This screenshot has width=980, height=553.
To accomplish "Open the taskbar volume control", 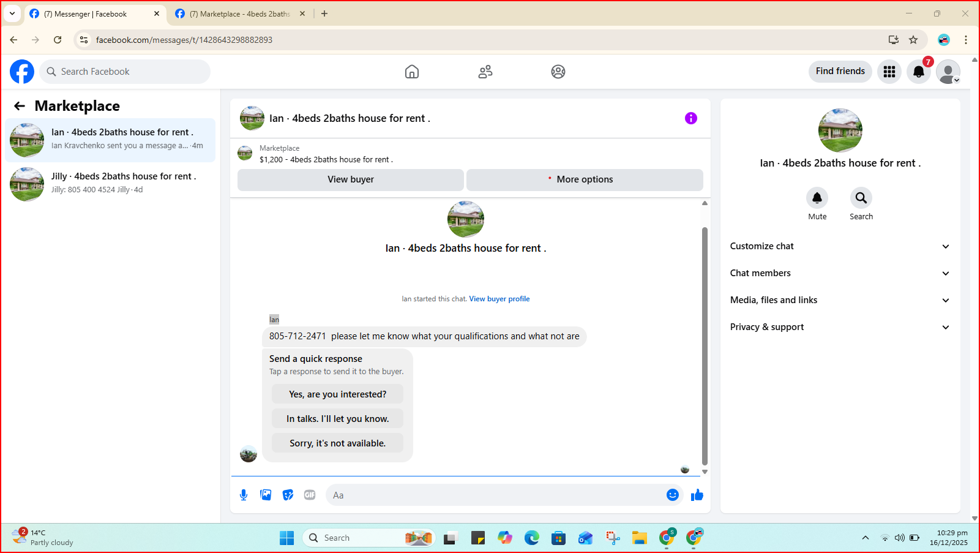I will point(899,538).
